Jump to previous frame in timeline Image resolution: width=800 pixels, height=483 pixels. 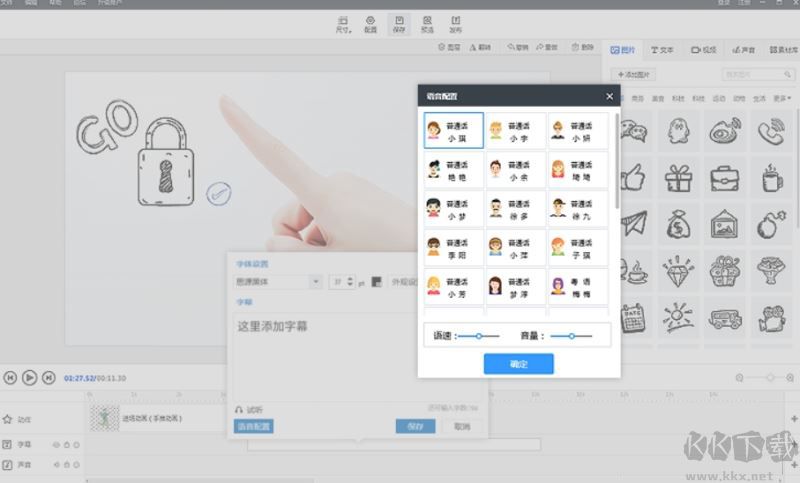tap(10, 378)
